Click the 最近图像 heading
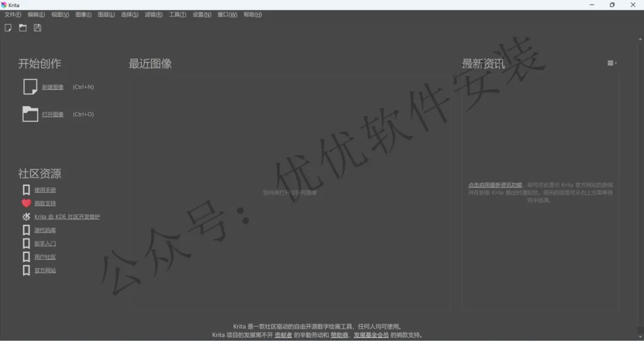This screenshot has height=341, width=644. pyautogui.click(x=150, y=64)
